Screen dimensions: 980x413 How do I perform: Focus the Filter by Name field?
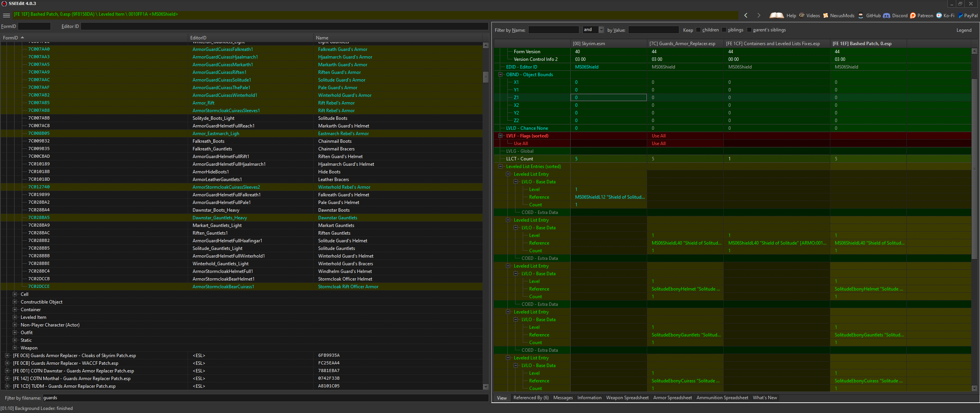click(553, 30)
